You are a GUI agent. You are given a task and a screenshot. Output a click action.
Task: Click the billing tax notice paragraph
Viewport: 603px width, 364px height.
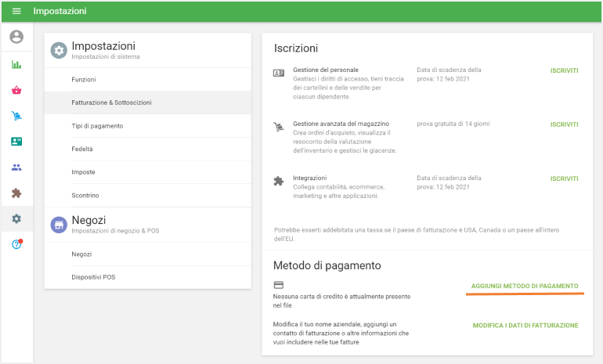pyautogui.click(x=417, y=235)
